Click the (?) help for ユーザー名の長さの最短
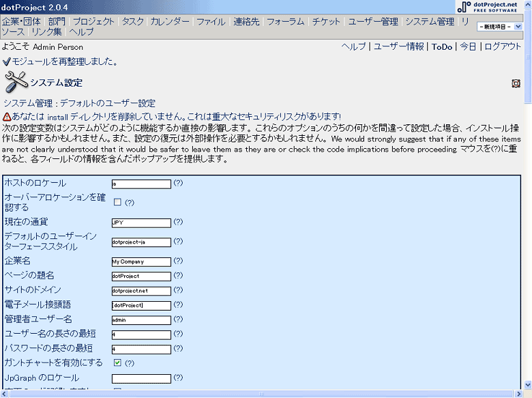The width and height of the screenshot is (532, 398). [178, 334]
